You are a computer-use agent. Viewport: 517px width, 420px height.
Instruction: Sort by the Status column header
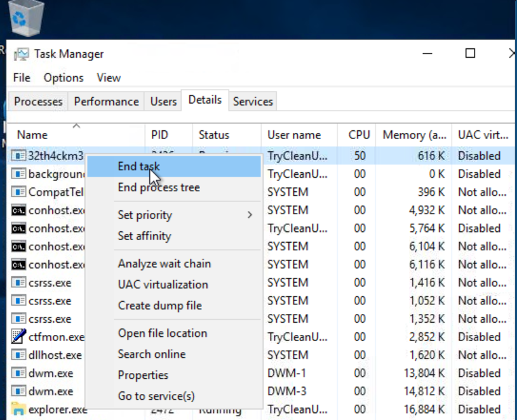(x=227, y=135)
